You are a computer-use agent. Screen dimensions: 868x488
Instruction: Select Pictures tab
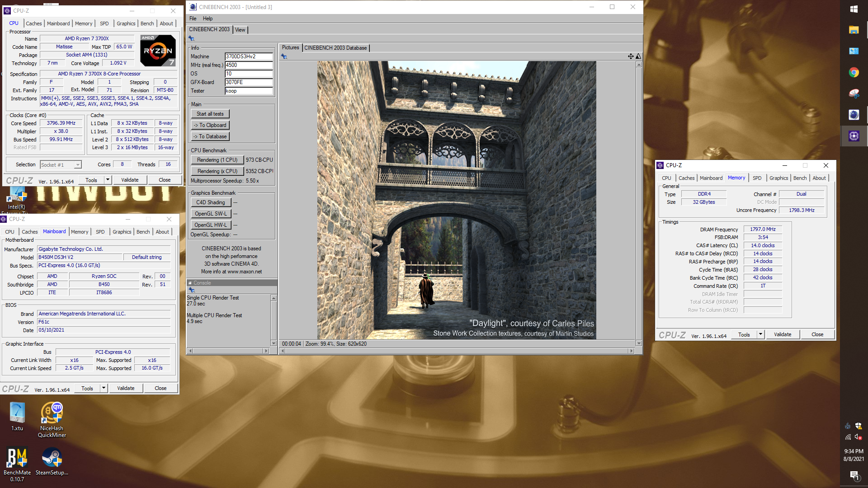pyautogui.click(x=290, y=47)
